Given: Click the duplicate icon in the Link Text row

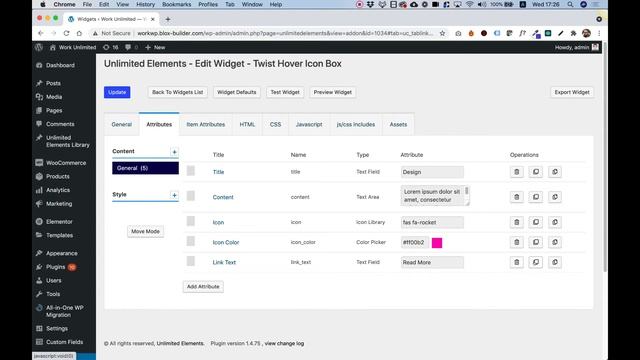Looking at the screenshot, I should [536, 262].
